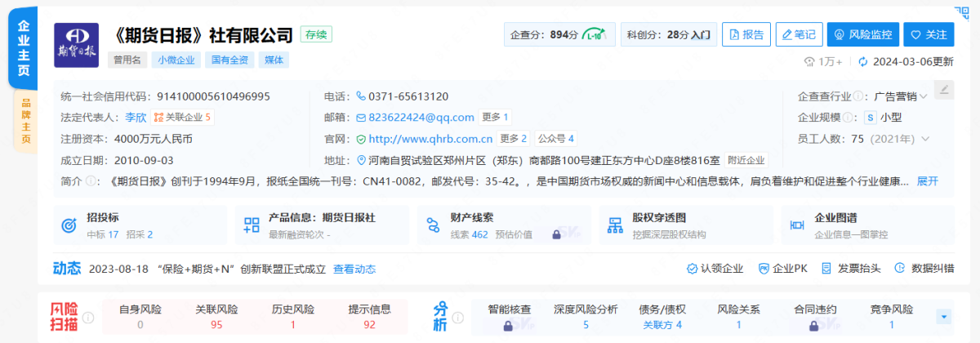Image resolution: width=980 pixels, height=343 pixels.
Task: Click the 媒体 tag
Action: 274,60
